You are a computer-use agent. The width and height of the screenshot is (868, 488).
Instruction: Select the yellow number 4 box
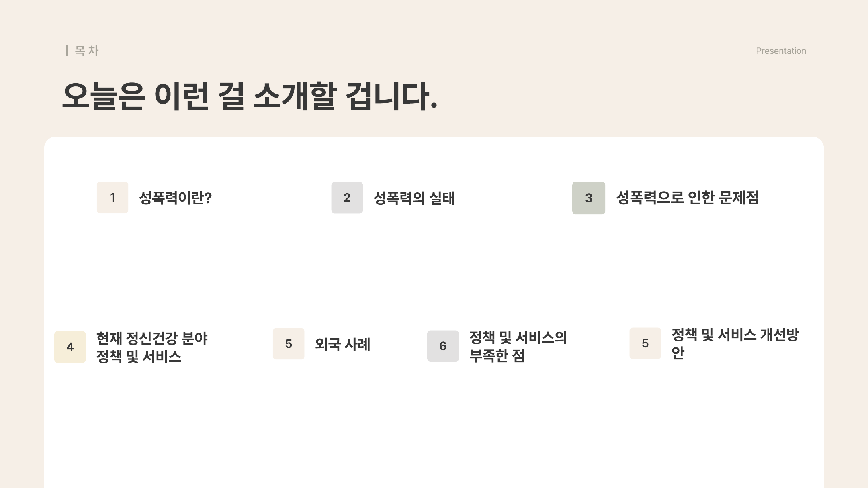pos(70,347)
